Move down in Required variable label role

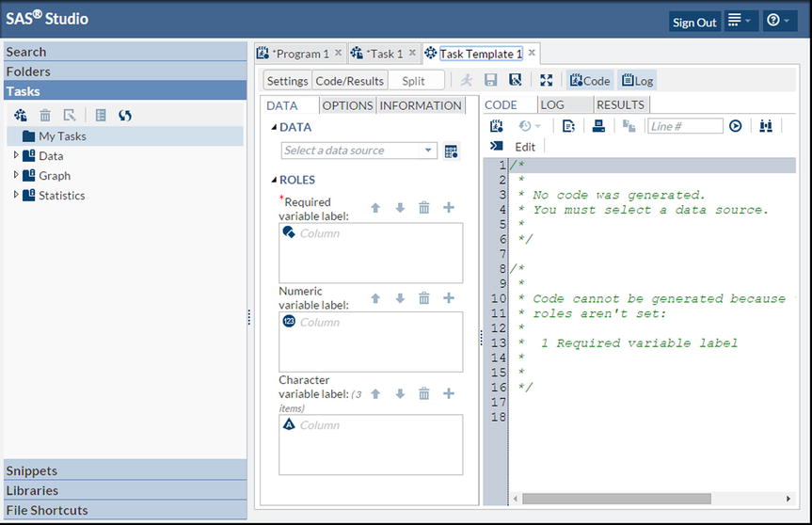tap(400, 208)
